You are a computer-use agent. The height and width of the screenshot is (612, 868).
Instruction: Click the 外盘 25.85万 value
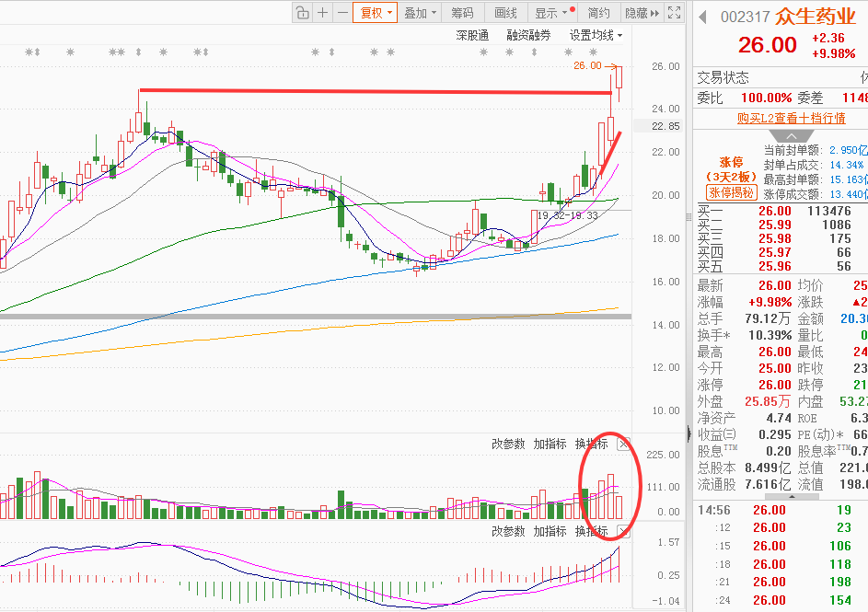point(768,402)
